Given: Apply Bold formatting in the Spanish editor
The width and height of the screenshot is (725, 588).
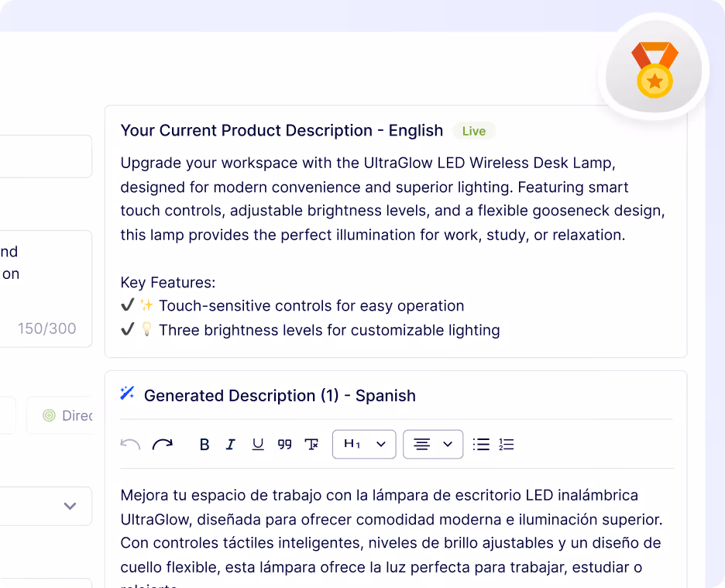Looking at the screenshot, I should (204, 444).
